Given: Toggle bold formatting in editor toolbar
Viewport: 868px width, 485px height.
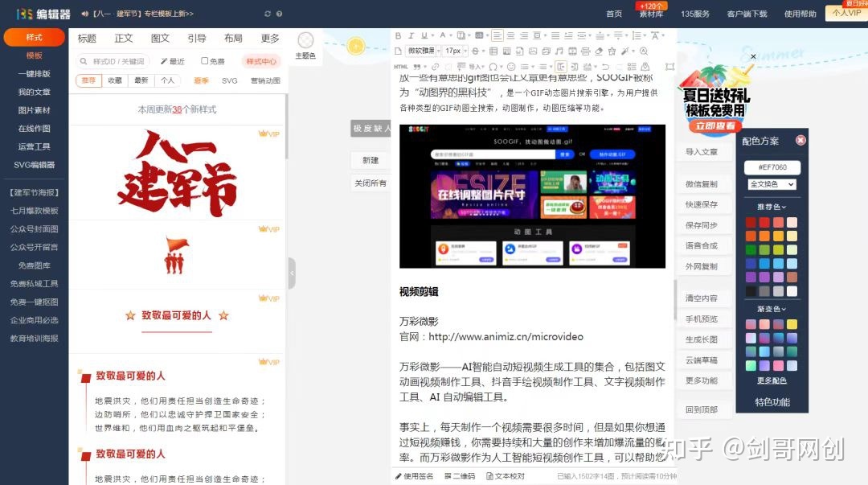Looking at the screenshot, I should (399, 35).
